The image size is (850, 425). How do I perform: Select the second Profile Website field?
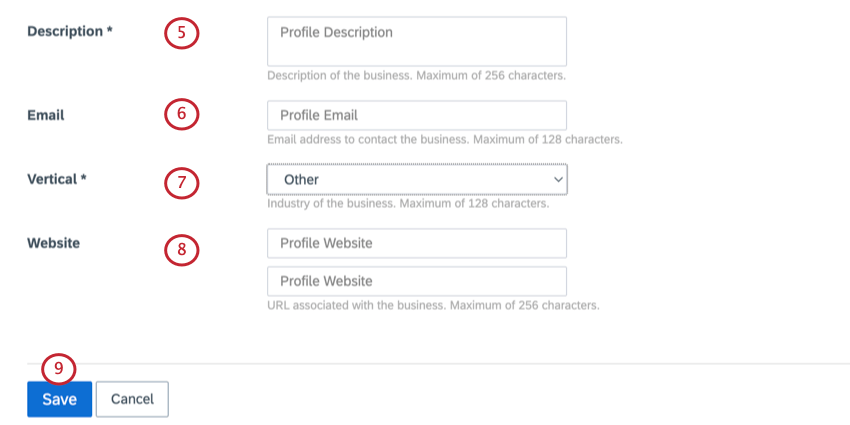tap(417, 281)
